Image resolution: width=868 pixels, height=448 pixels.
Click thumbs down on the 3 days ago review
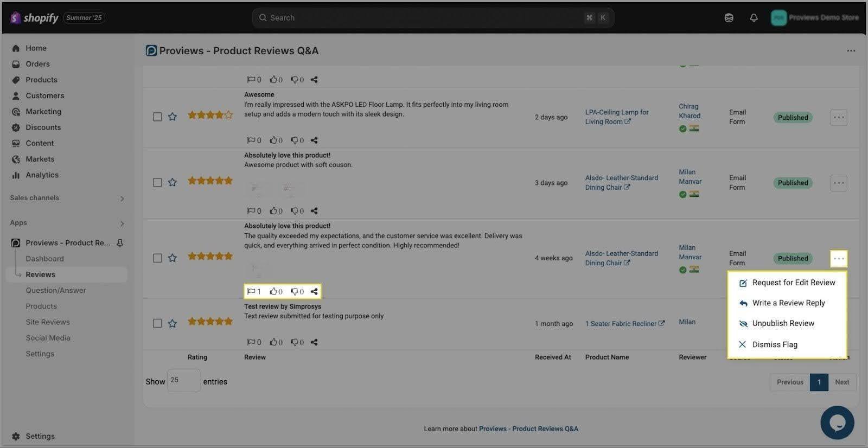click(x=295, y=211)
